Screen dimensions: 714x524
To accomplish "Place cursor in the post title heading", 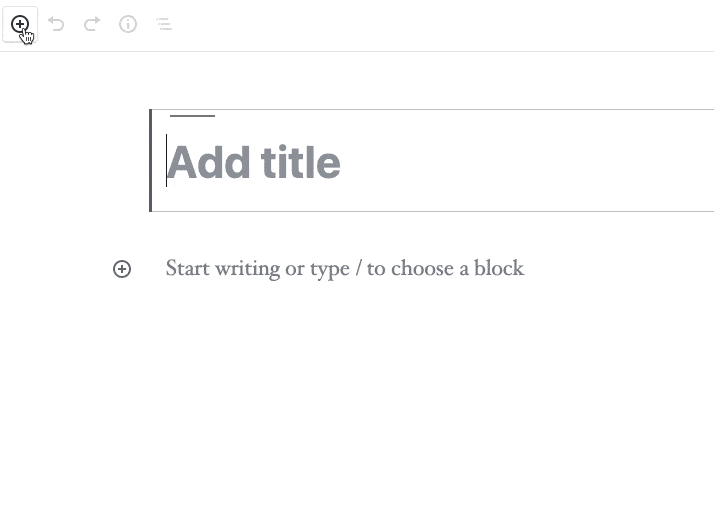I will click(254, 163).
